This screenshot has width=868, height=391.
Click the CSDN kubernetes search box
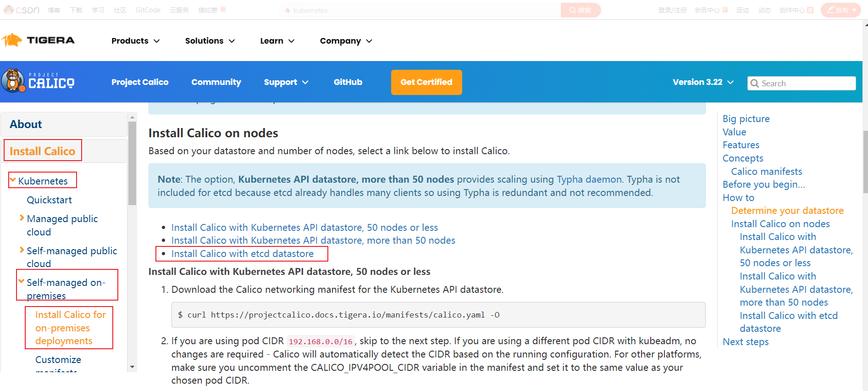(x=420, y=10)
